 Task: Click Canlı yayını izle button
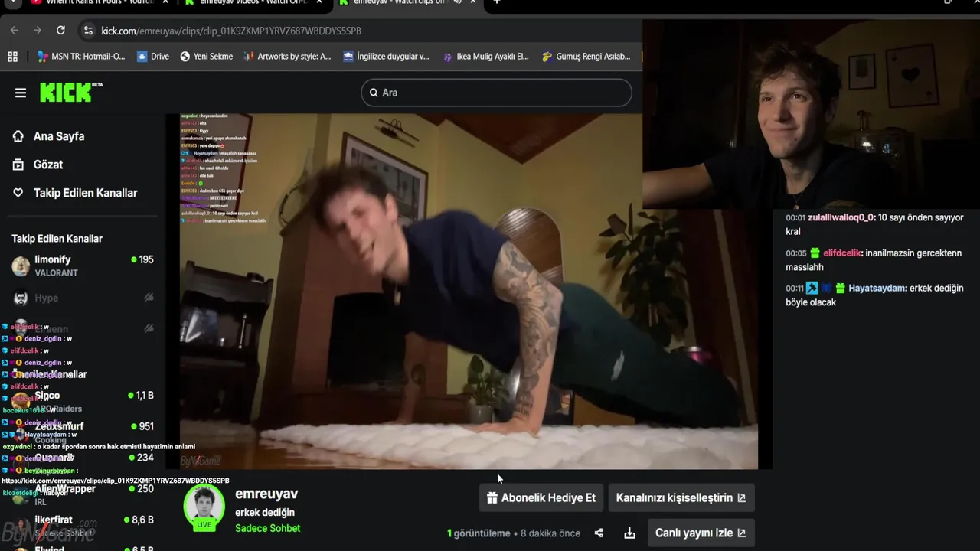click(x=701, y=533)
